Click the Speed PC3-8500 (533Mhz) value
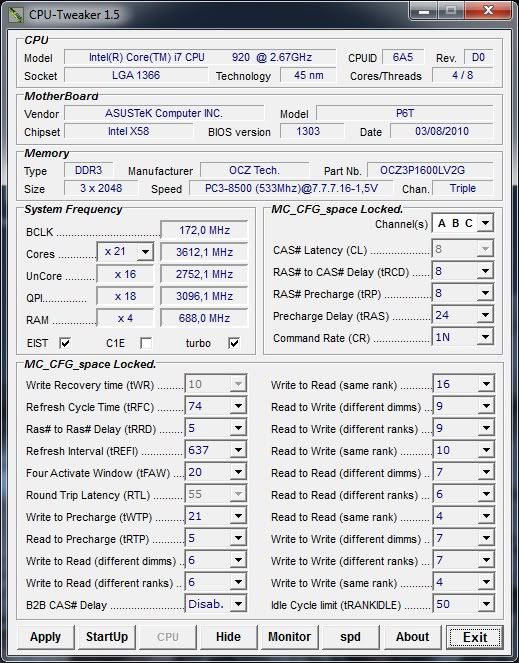This screenshot has height=663, width=519. pyautogui.click(x=291, y=188)
